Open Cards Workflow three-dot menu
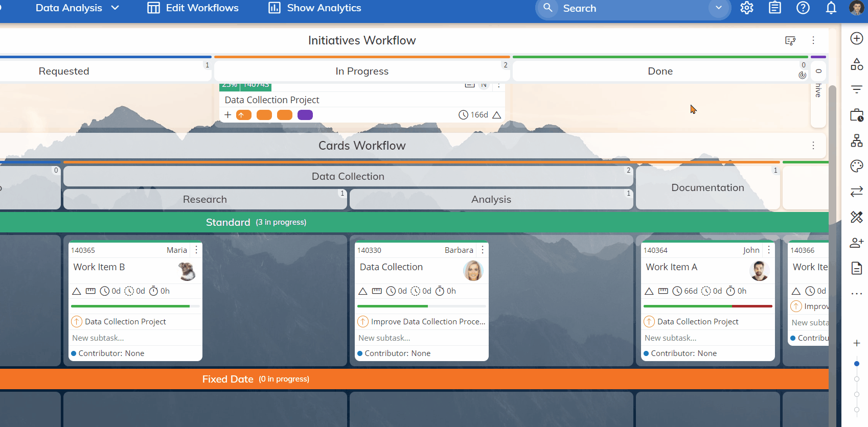Viewport: 868px width, 427px height. click(813, 146)
